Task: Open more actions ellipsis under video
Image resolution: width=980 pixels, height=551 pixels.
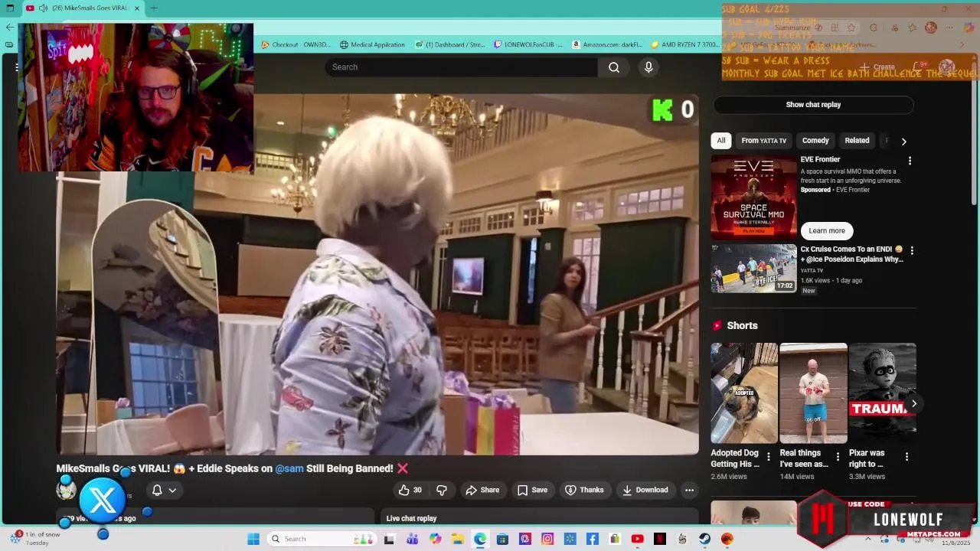Action: (x=689, y=490)
